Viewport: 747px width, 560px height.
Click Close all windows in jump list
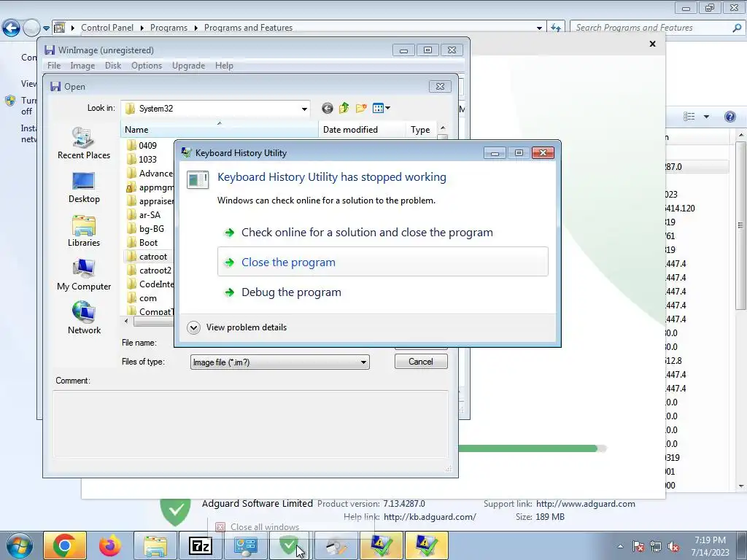point(265,527)
